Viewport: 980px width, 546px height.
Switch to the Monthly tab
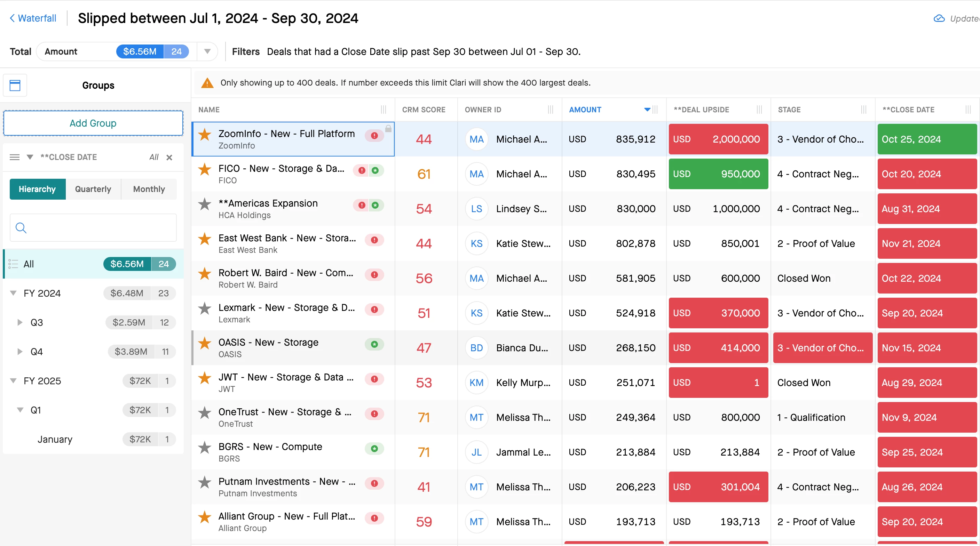point(149,189)
